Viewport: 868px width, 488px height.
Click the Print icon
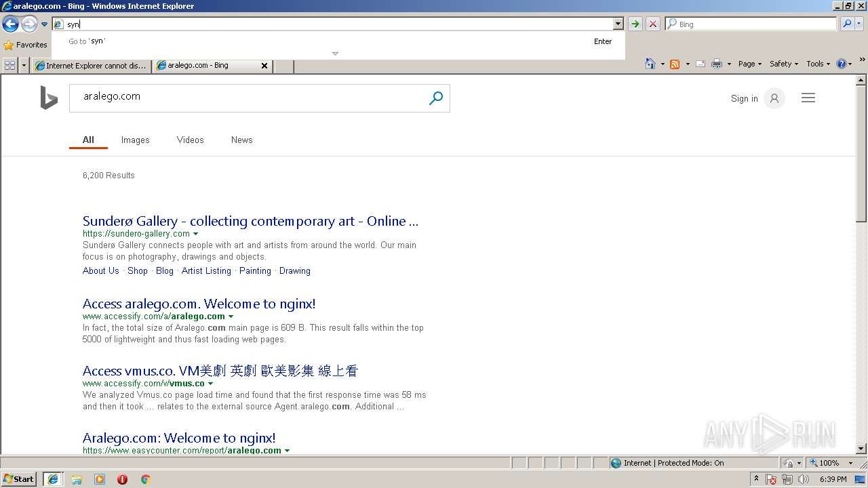[x=717, y=64]
